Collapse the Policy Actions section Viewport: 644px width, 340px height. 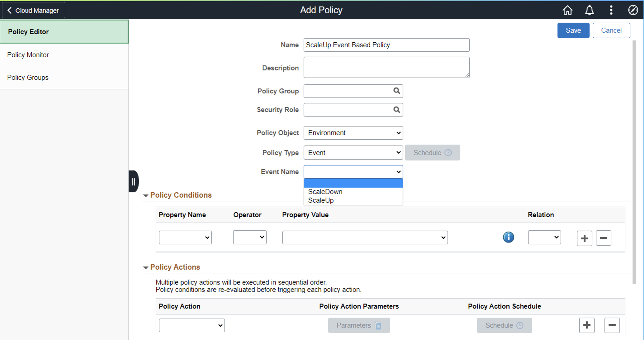(x=146, y=267)
